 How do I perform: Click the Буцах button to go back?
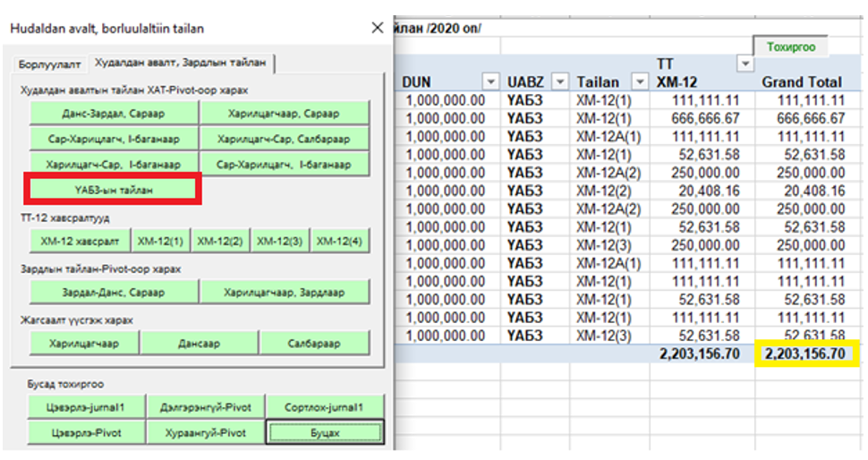[x=326, y=433]
